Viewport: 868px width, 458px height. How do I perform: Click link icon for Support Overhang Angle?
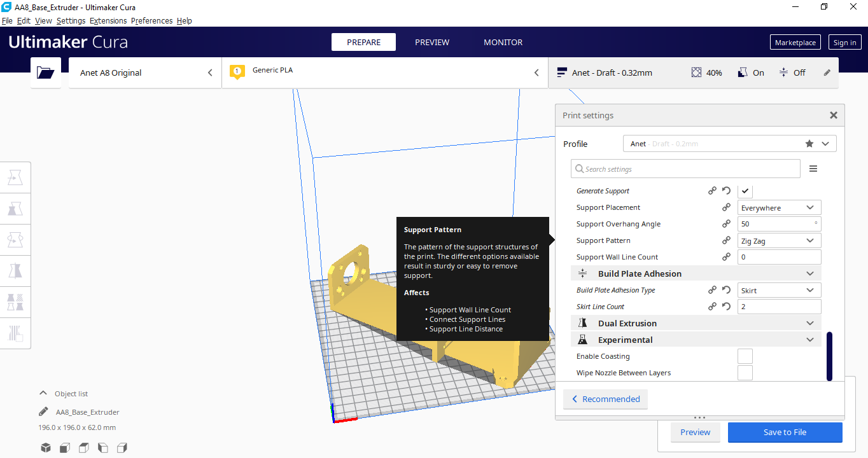point(726,224)
